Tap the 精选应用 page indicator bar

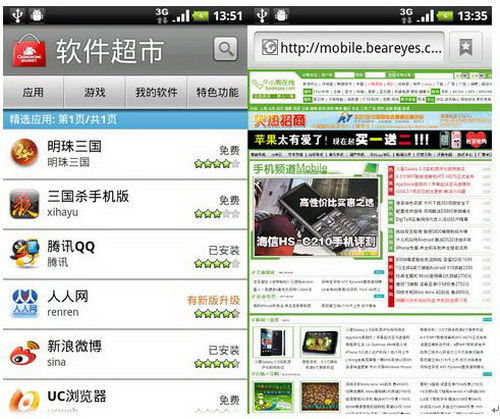coord(125,119)
